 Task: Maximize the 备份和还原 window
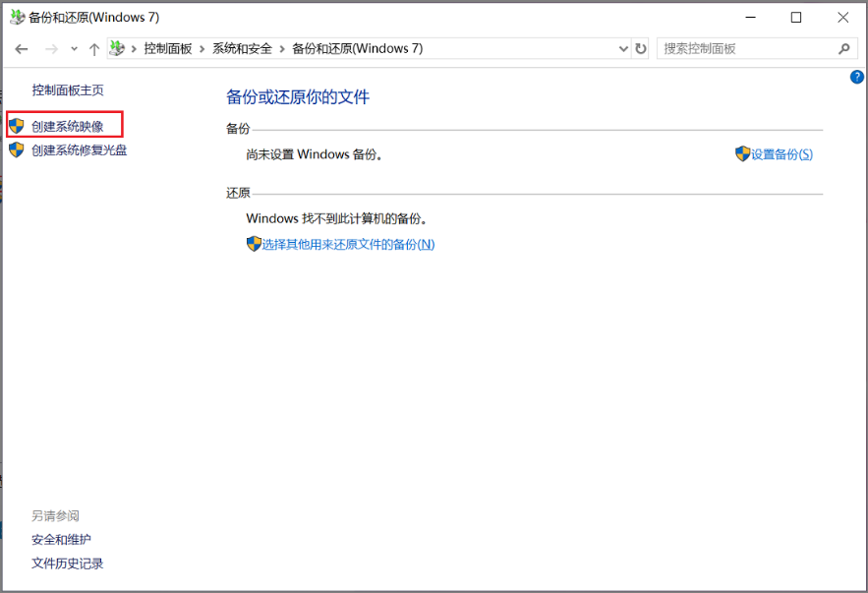tap(796, 17)
